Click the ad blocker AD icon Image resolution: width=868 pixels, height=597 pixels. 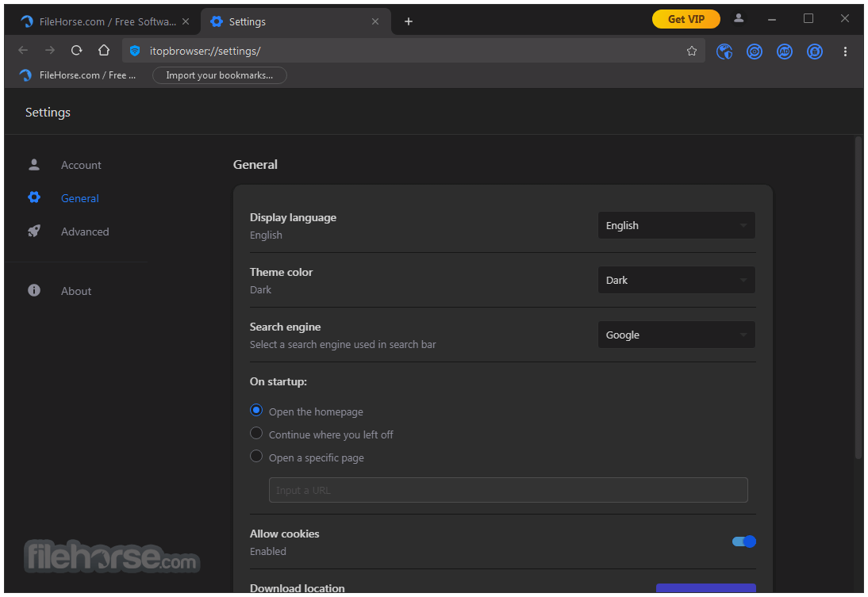coord(785,52)
